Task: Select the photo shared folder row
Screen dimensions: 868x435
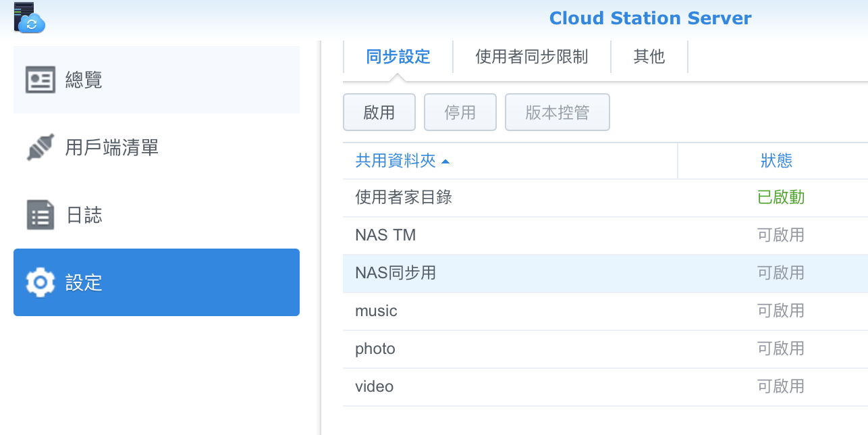Action: [x=375, y=349]
